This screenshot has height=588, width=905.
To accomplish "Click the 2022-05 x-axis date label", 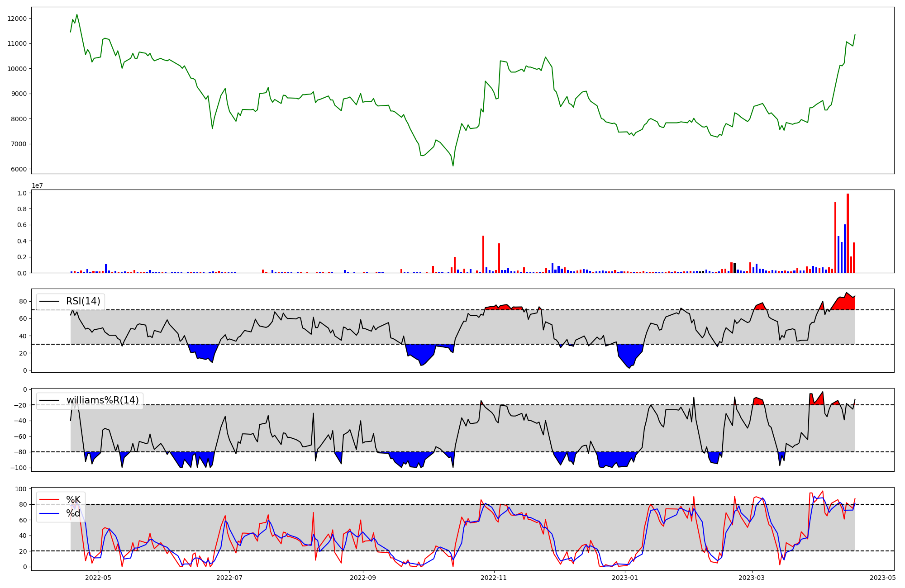I will click(x=98, y=578).
